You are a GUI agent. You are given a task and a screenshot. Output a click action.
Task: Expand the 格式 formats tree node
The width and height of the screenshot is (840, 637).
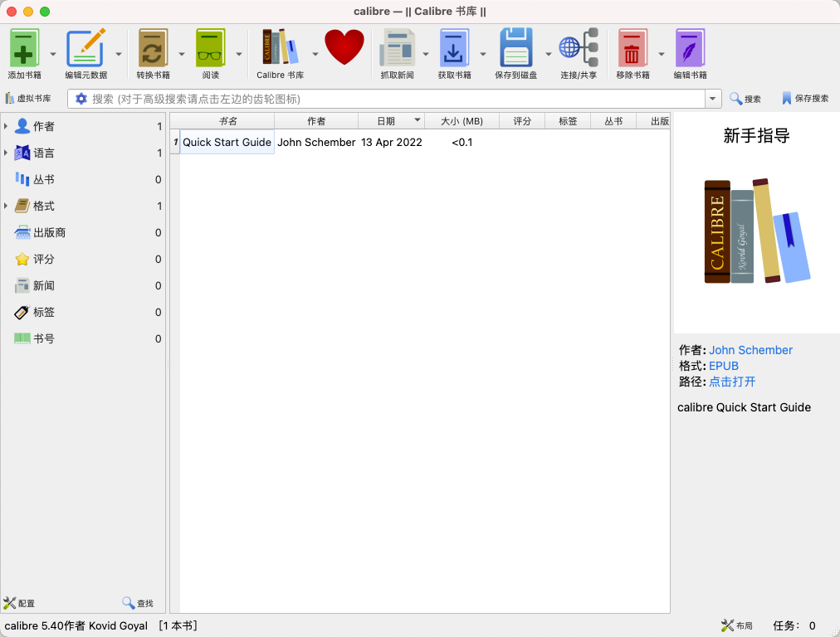6,206
